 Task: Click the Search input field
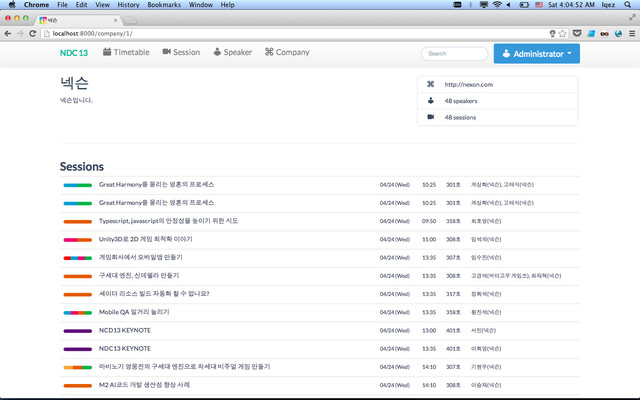[x=454, y=53]
